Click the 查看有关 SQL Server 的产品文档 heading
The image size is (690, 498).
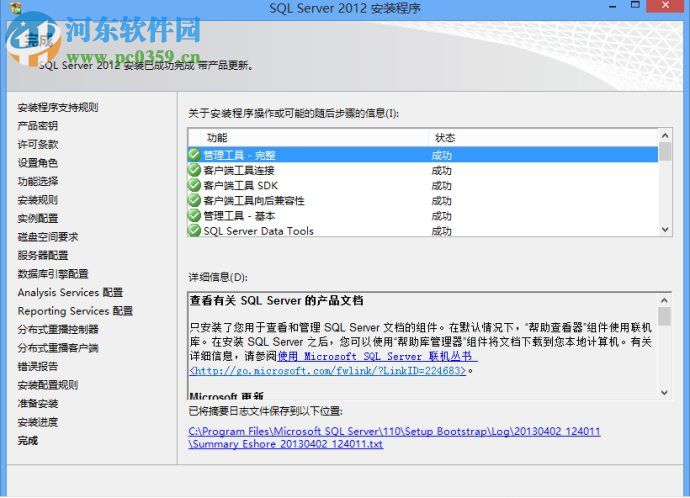[x=276, y=300]
